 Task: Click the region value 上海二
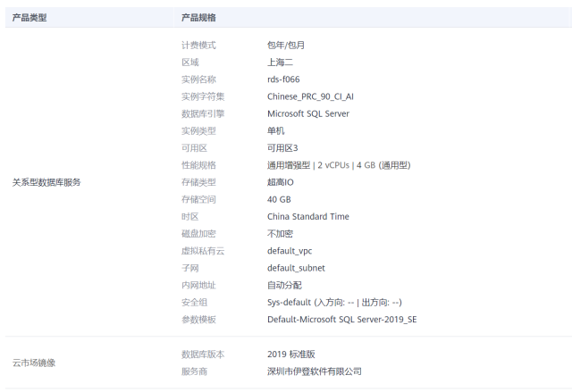280,63
